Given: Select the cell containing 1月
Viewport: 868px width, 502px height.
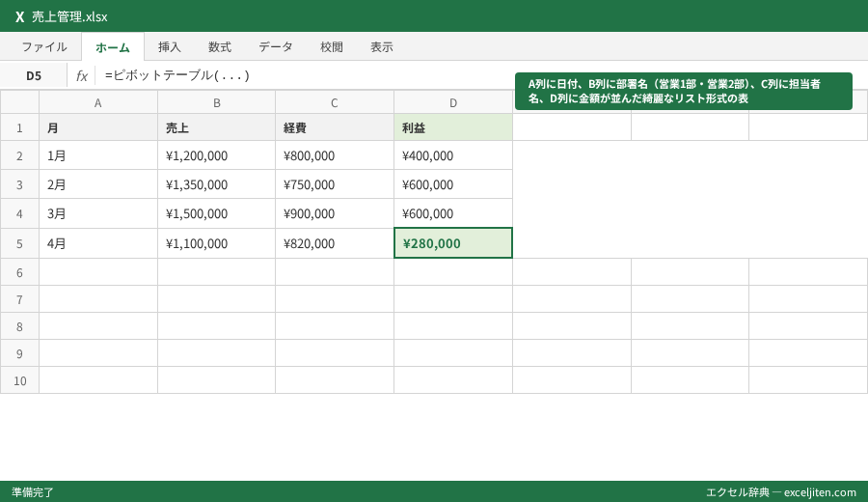Looking at the screenshot, I should [98, 155].
